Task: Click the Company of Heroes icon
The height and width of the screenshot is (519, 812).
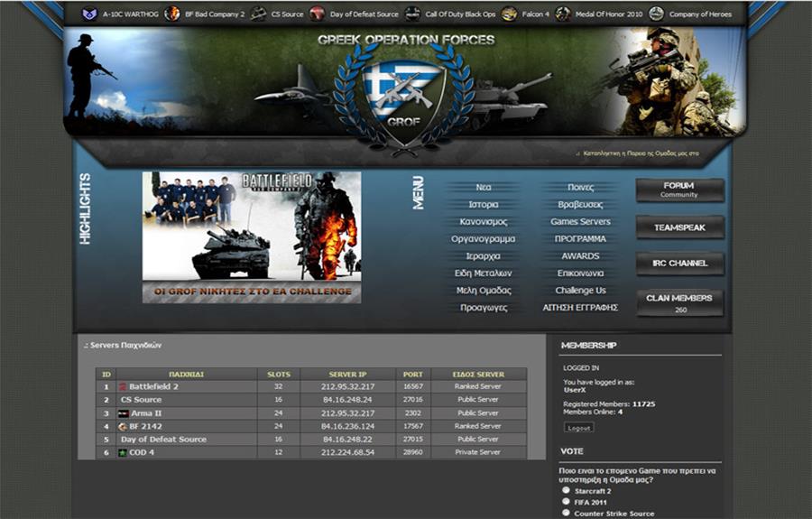Action: tap(657, 14)
